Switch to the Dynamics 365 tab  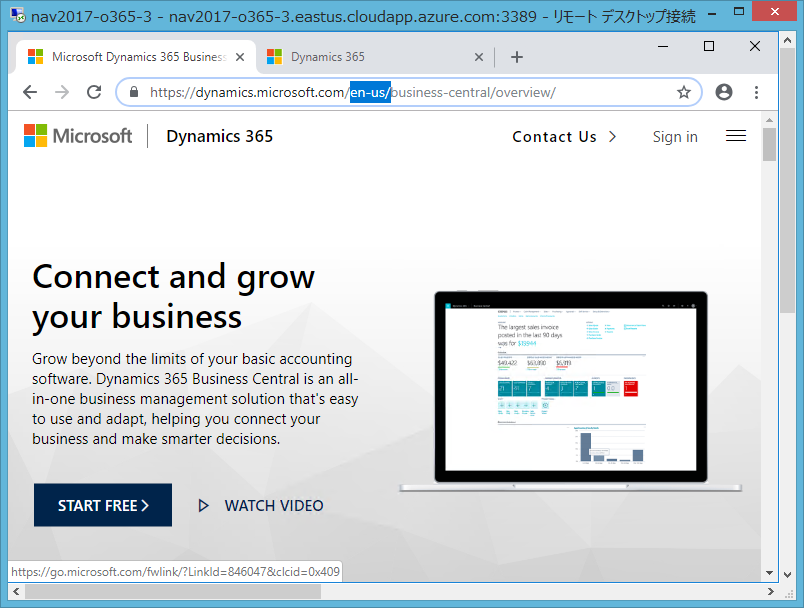[374, 57]
